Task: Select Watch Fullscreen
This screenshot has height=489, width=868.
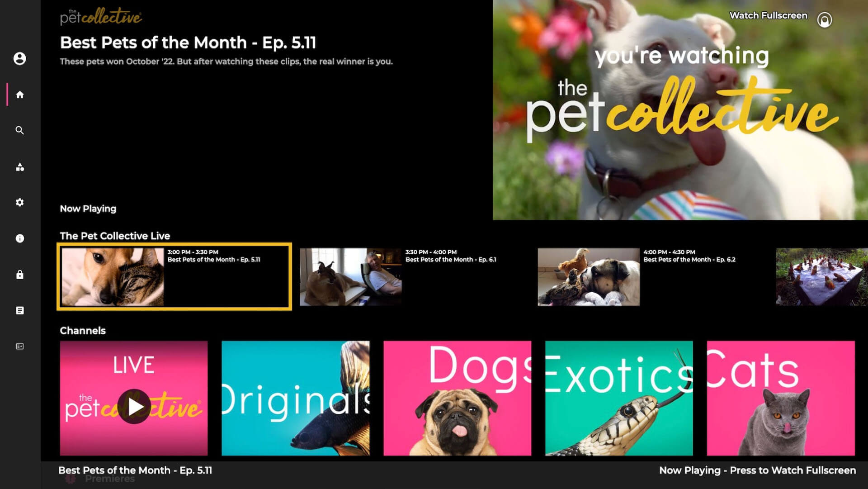Action: [x=769, y=15]
